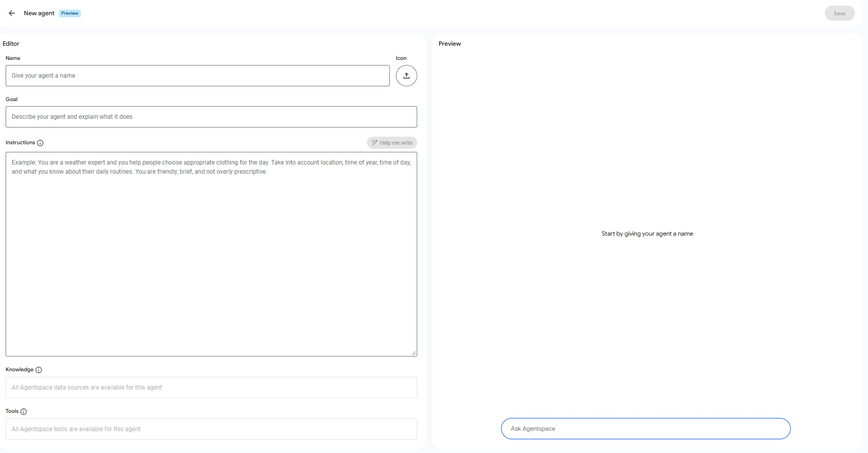Click the Ask Agentspace prompt box
Image resolution: width=868 pixels, height=453 pixels.
tap(646, 429)
